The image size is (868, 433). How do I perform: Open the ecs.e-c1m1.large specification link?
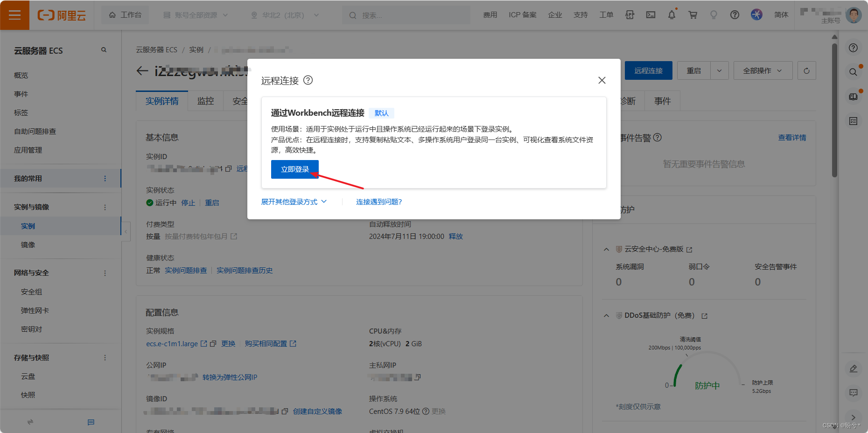pos(172,343)
